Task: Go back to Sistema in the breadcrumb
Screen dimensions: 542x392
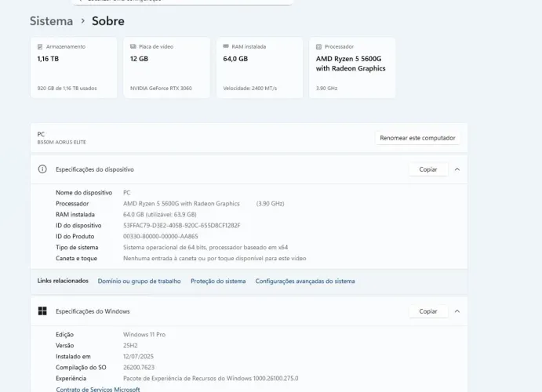Action: 51,21
